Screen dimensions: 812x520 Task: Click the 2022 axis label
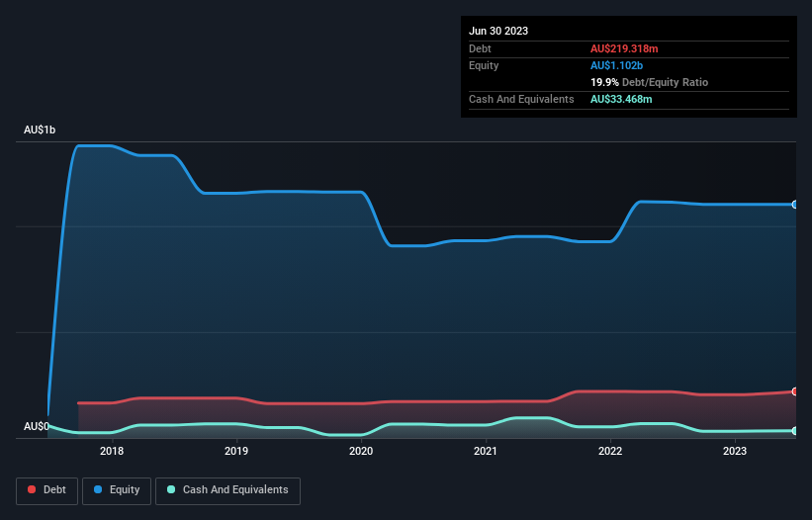point(610,451)
